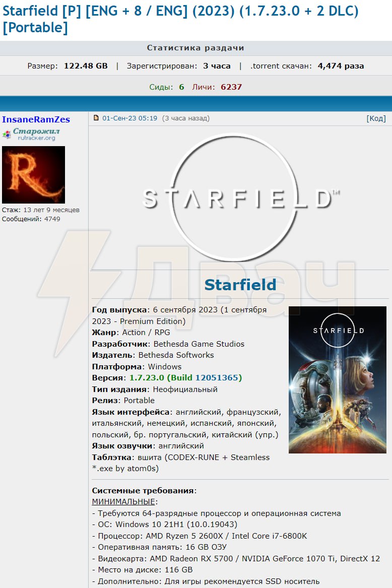Click the Сиды count 6
The height and width of the screenshot is (588, 392).
tap(181, 87)
